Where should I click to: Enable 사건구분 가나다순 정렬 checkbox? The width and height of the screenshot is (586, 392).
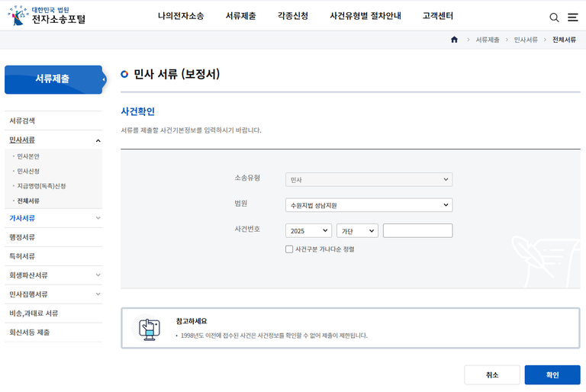point(289,249)
